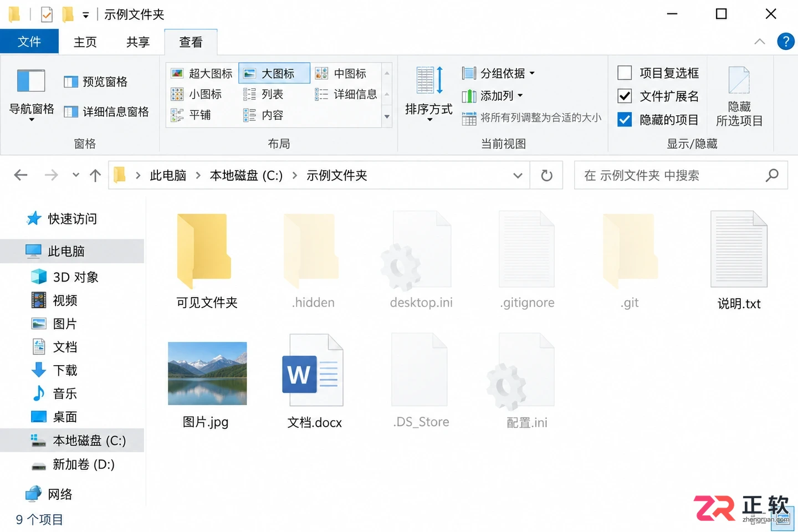Go back with the back arrow
The height and width of the screenshot is (532, 798).
pos(21,175)
